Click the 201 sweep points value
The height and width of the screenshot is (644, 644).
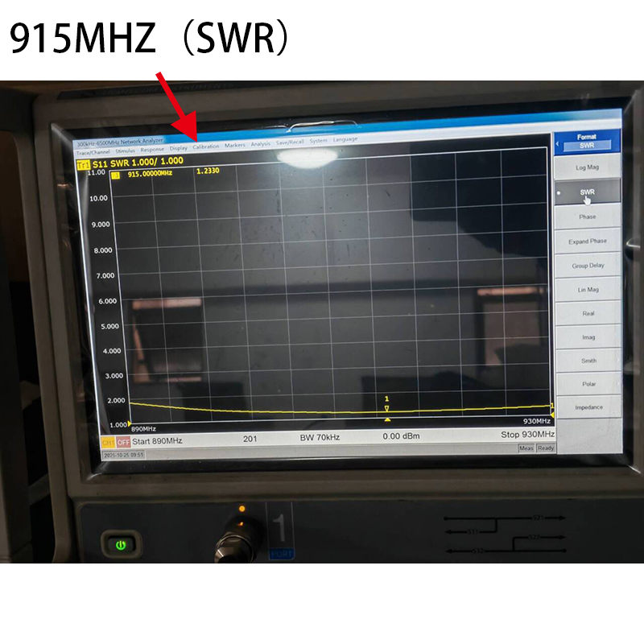pyautogui.click(x=250, y=439)
